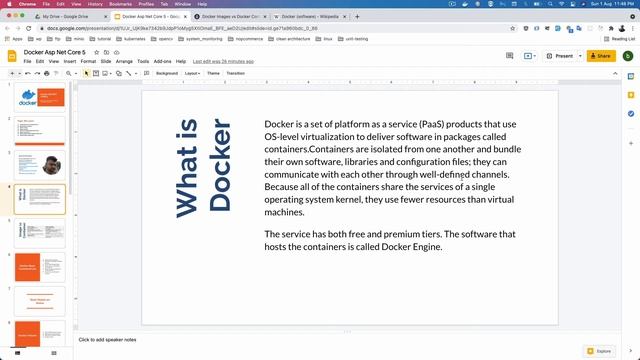640x360 pixels.
Task: Click to add speaker notes field
Action: (x=107, y=340)
